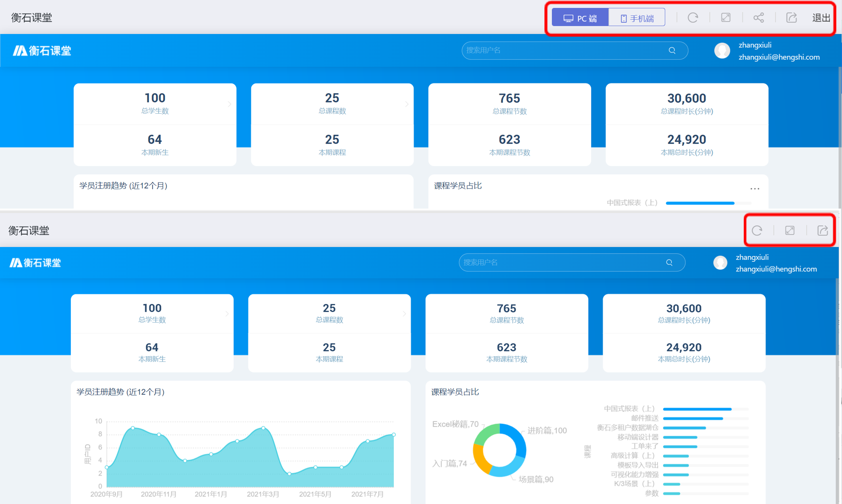Click user avatar in upper dashboard header

[722, 51]
